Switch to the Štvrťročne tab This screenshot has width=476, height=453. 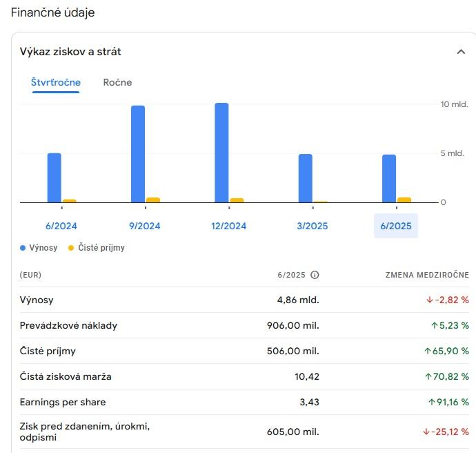56,83
